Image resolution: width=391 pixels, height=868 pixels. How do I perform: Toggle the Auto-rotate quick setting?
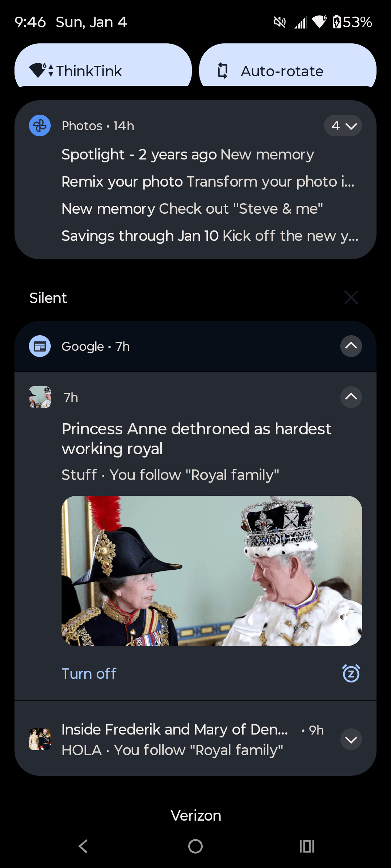coord(288,65)
